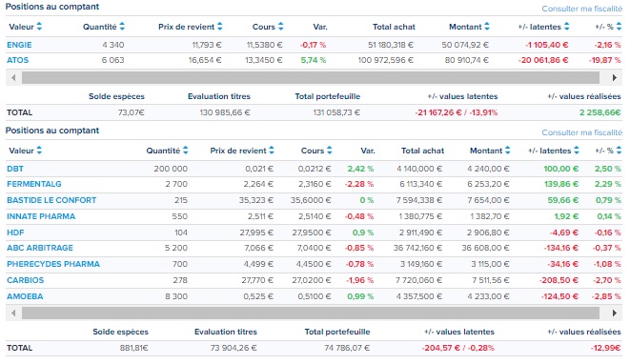The height and width of the screenshot is (364, 630).
Task: Sort bottom table by Prix de revient arrows
Action: [272, 151]
